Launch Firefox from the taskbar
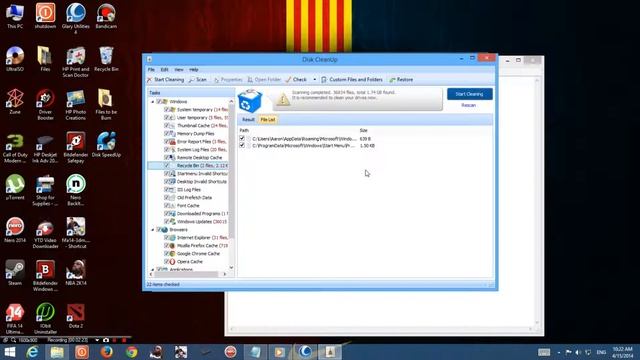Image resolution: width=640 pixels, height=360 pixels. tap(107, 352)
